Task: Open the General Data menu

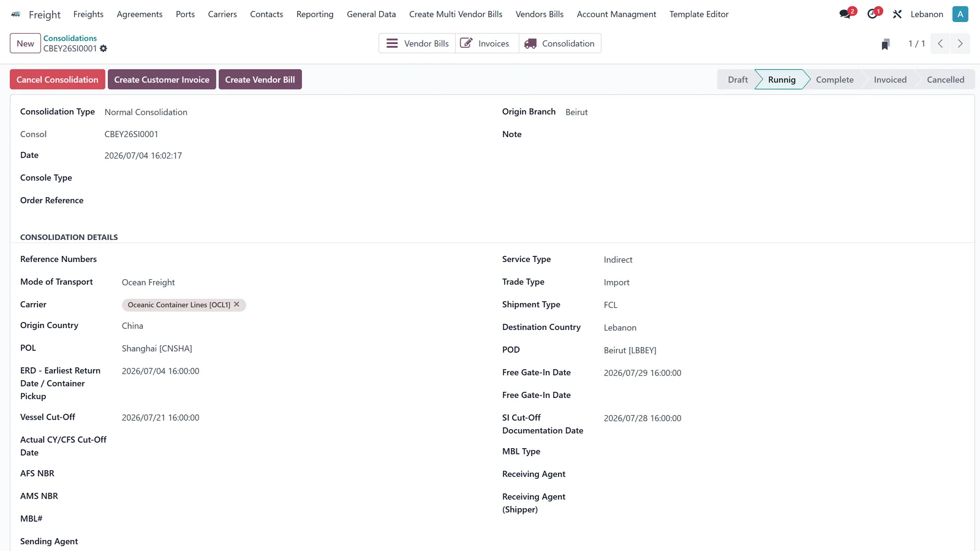Action: [x=371, y=14]
